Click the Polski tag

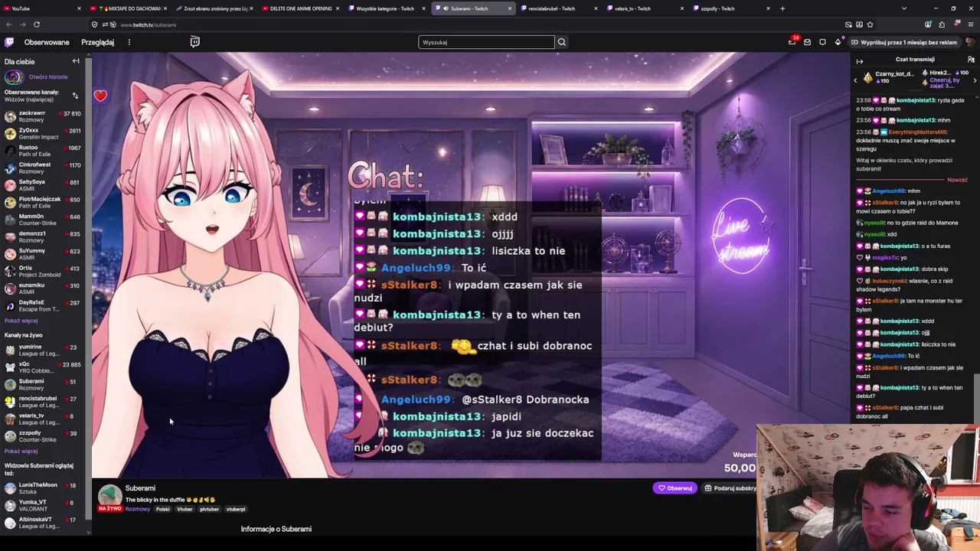(163, 509)
